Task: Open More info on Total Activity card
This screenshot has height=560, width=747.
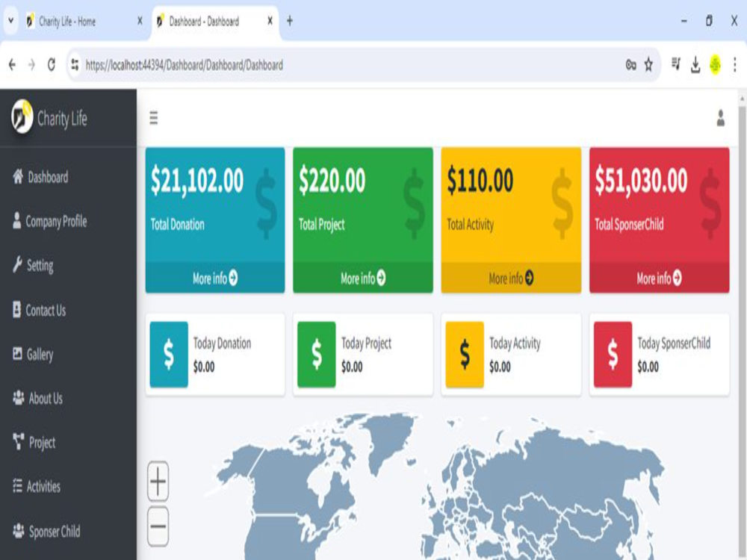Action: coord(511,278)
